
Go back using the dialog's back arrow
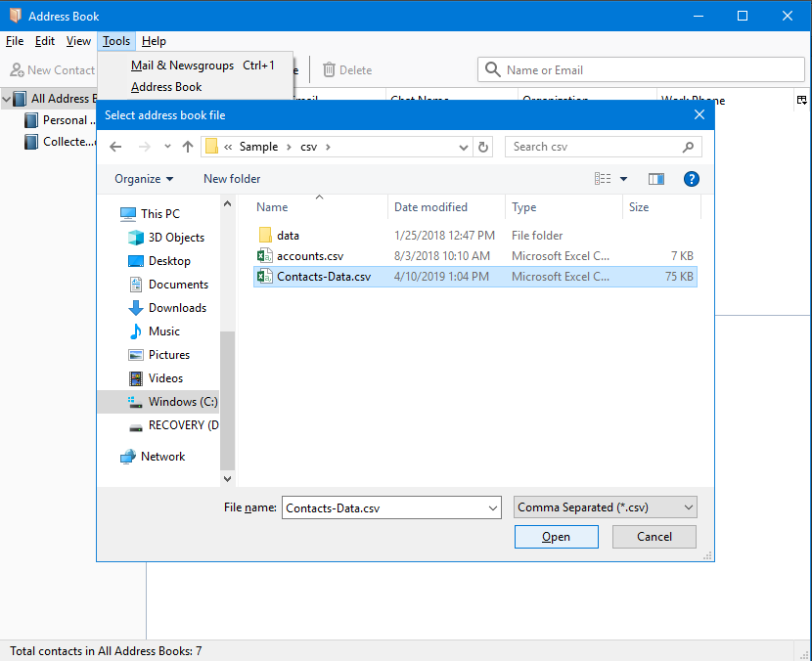tap(115, 147)
